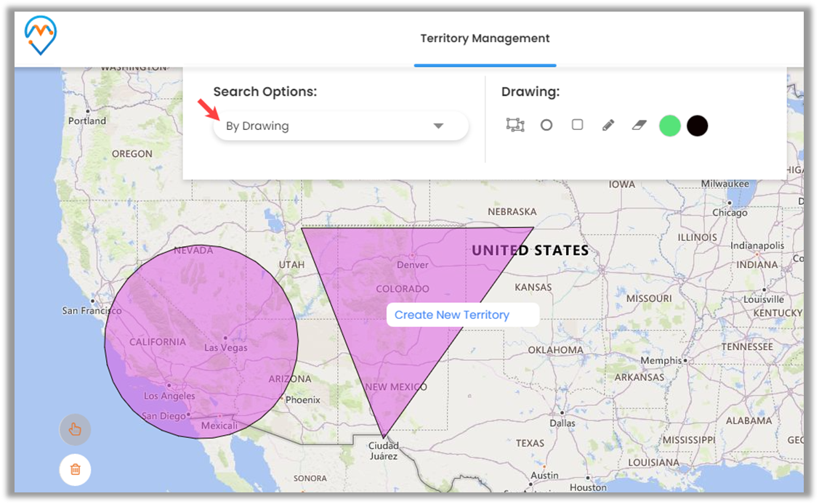Pick the black stroke color swatch
Screen dimensions: 819x504
pos(697,126)
